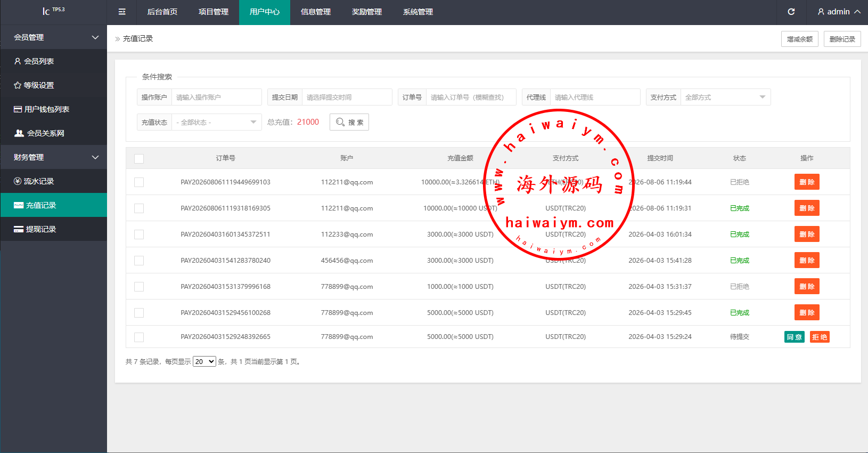This screenshot has width=868, height=453.
Task: Focus the 操作账户 input field
Action: tap(216, 97)
